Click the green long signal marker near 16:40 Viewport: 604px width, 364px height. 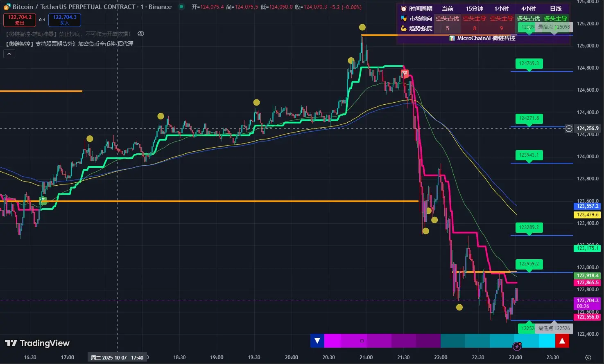pos(43,200)
